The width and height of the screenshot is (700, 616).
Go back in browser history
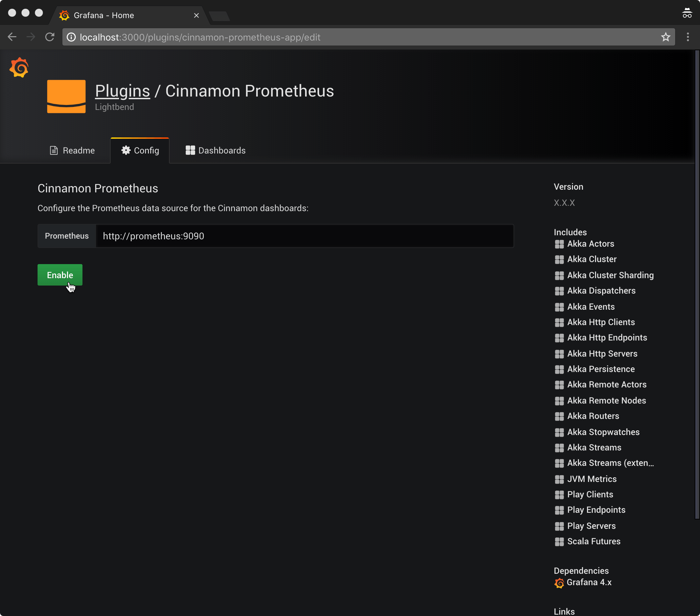click(x=12, y=37)
